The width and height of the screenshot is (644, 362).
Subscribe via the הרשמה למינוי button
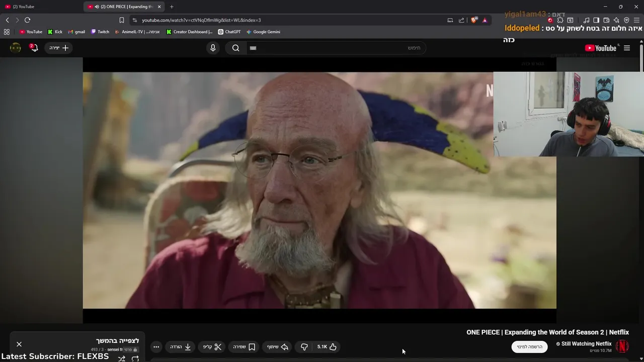point(529,346)
